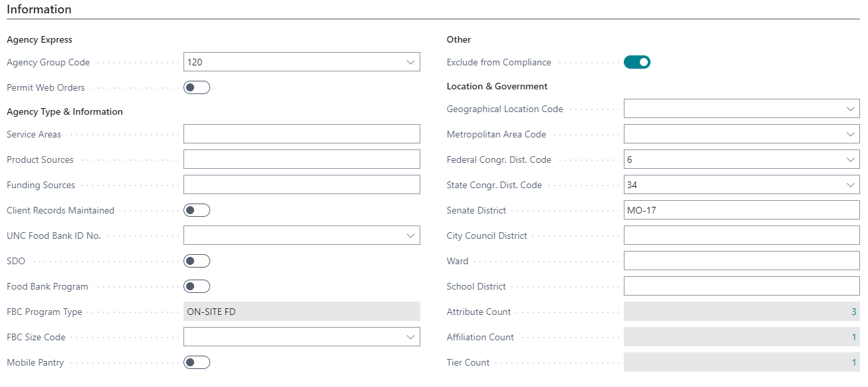Turn on the SDO toggle

(197, 261)
